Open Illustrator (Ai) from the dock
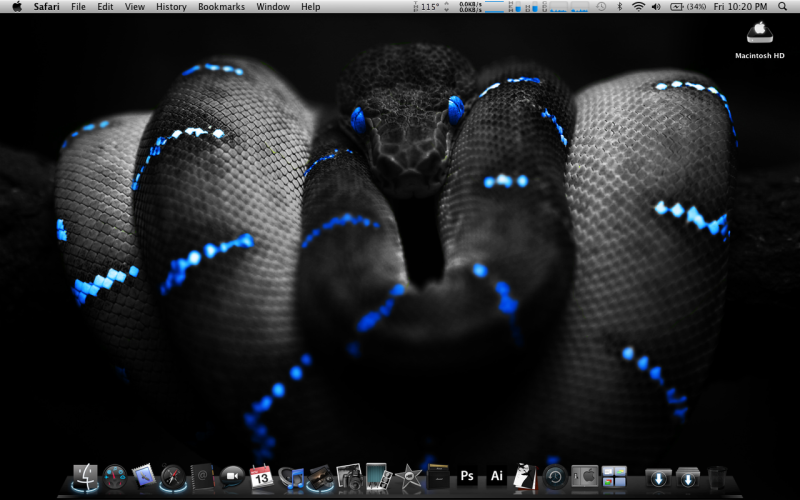 click(496, 477)
